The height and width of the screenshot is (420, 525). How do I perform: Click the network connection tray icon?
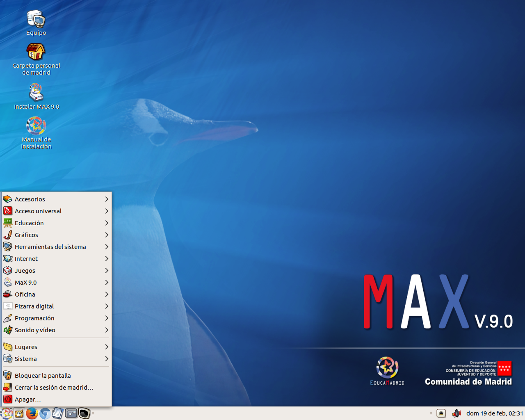[441, 413]
